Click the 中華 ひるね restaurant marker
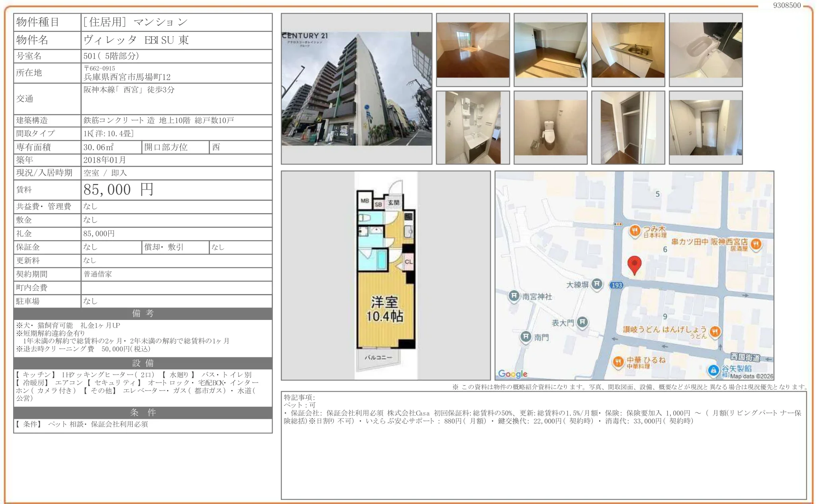Viewport: 819px width, 504px height. 618,362
